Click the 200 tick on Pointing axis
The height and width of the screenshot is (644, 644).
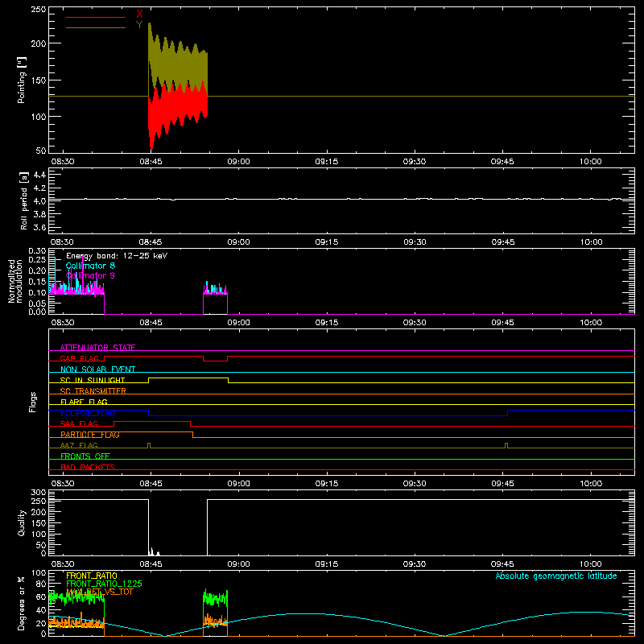38,43
